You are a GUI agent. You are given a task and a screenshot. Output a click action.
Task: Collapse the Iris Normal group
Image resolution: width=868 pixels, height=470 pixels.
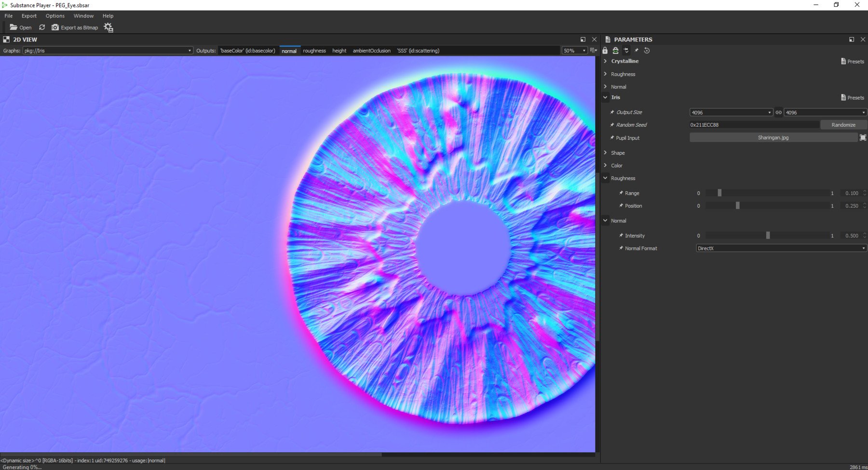pos(605,220)
